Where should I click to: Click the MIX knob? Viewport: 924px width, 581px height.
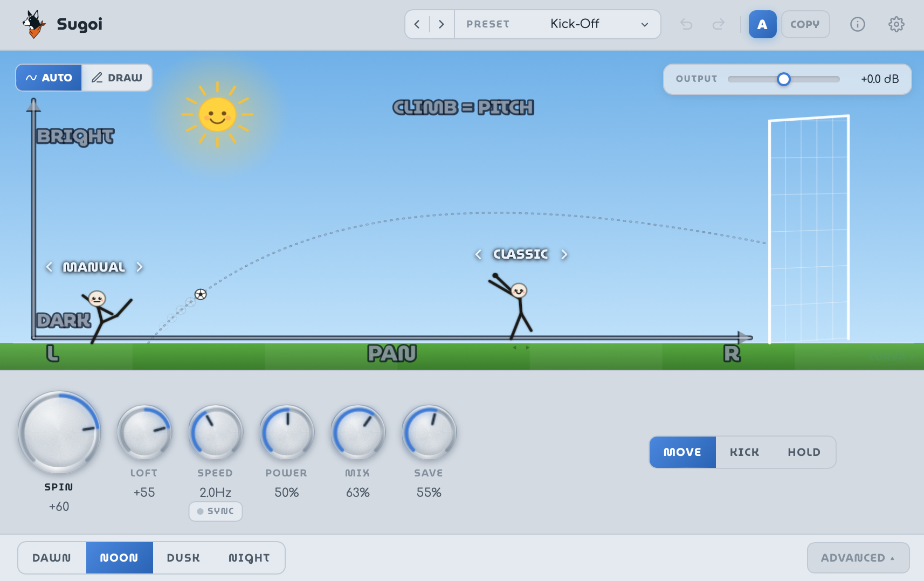(357, 432)
